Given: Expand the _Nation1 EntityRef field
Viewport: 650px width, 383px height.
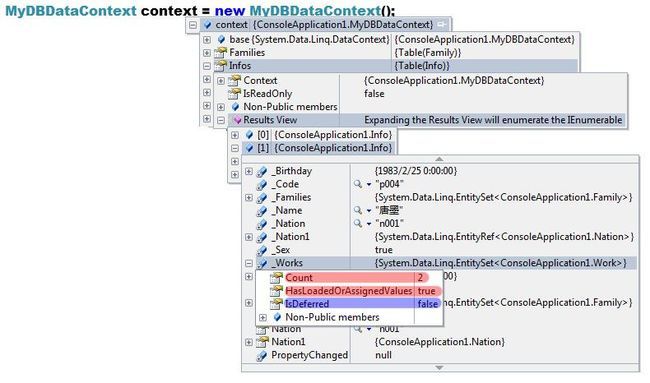Looking at the screenshot, I should pos(249,237).
